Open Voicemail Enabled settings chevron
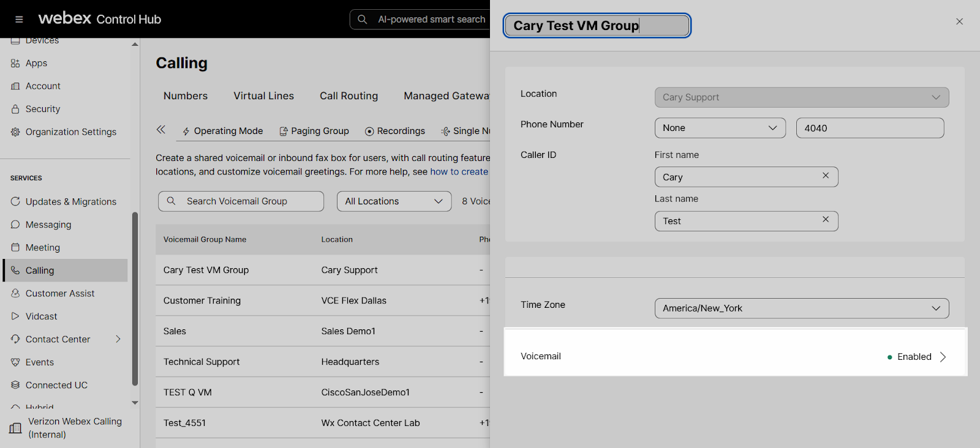 (943, 357)
